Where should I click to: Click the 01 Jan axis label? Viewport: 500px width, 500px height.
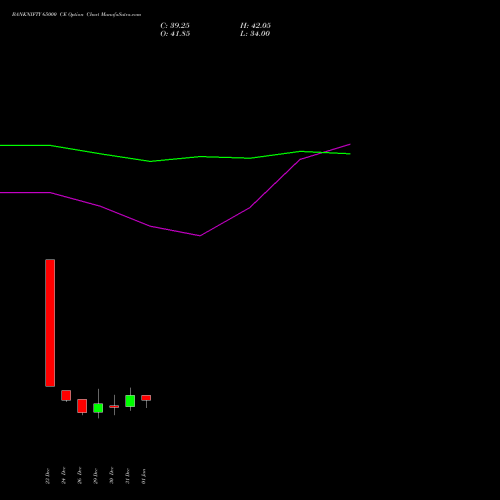tap(144, 476)
